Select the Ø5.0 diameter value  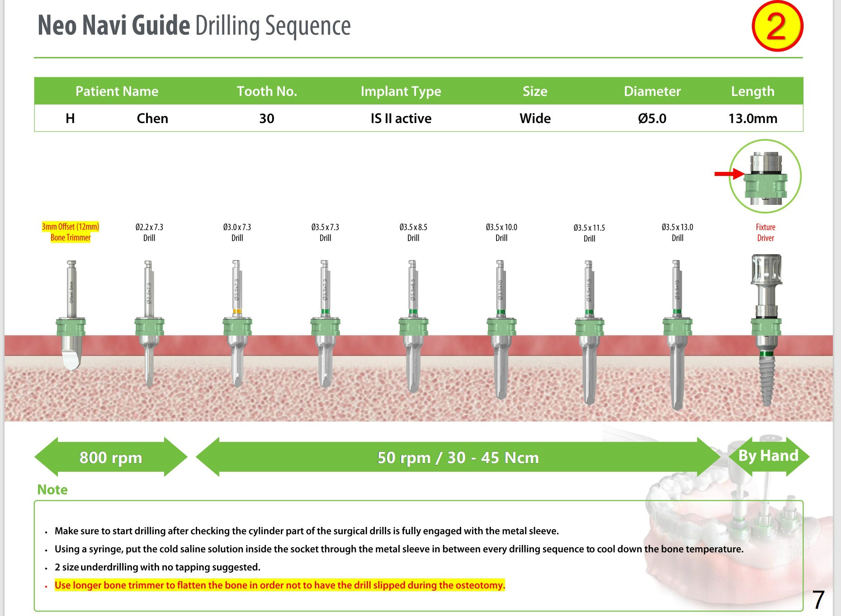(x=652, y=118)
